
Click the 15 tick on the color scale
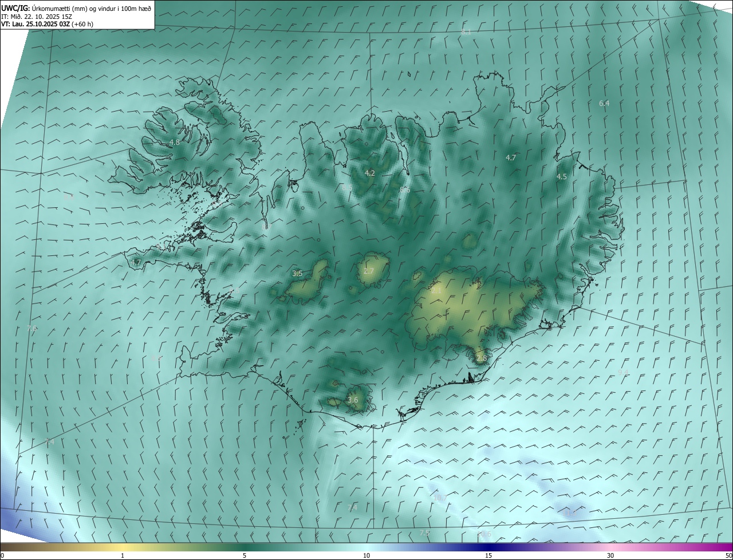[488, 555]
